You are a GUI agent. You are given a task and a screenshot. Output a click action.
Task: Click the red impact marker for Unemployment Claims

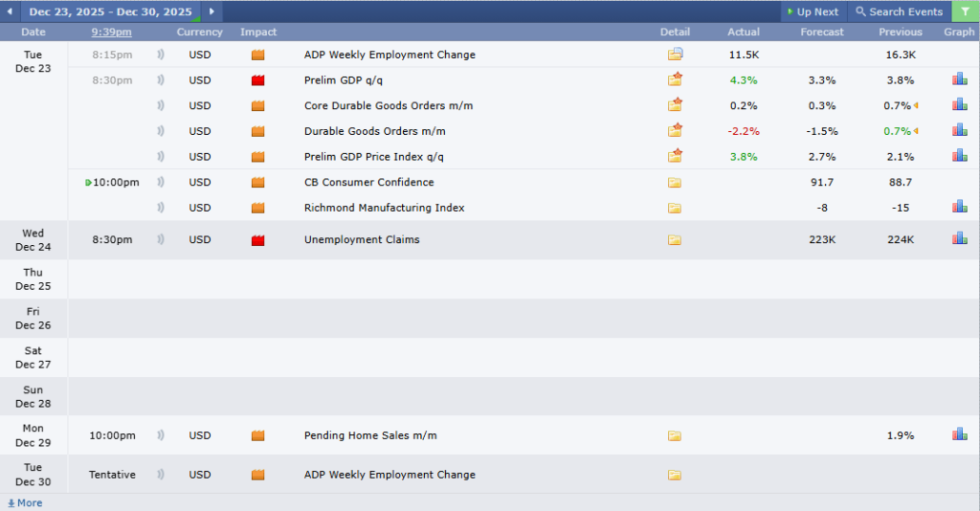257,240
